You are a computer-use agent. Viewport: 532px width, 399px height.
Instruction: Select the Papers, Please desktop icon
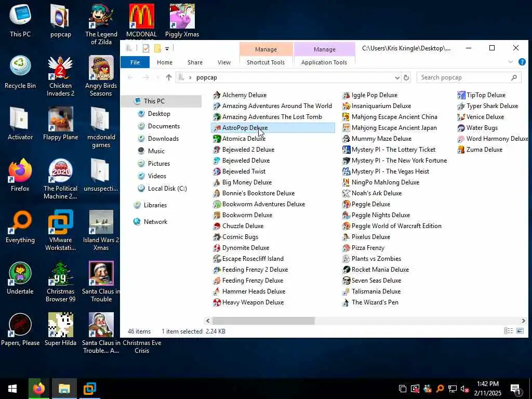[20, 329]
